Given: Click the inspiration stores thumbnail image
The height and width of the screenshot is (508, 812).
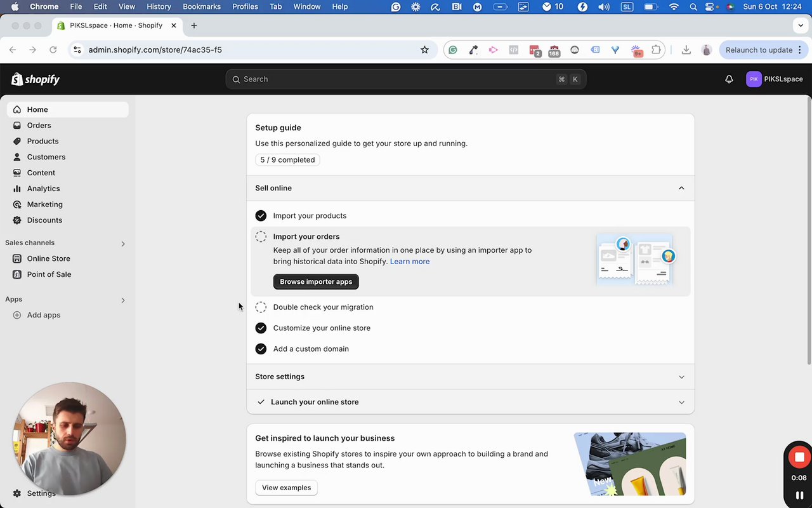Looking at the screenshot, I should tap(630, 464).
